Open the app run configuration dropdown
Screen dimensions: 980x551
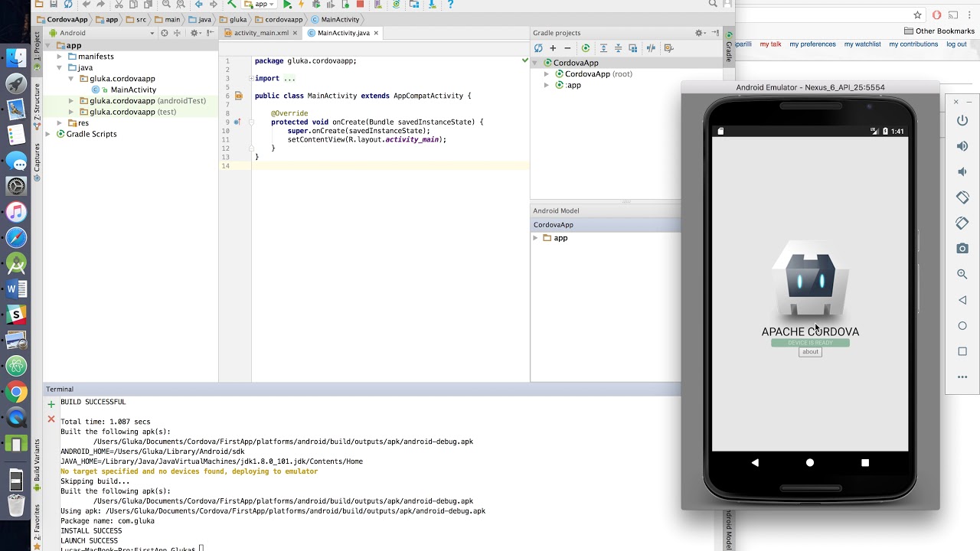[260, 4]
